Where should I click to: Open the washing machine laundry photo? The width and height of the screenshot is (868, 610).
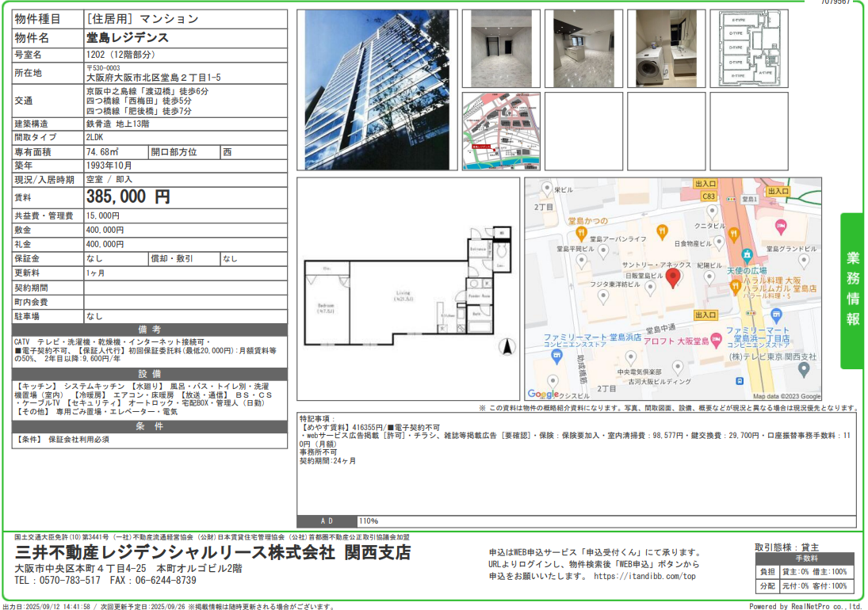point(666,48)
